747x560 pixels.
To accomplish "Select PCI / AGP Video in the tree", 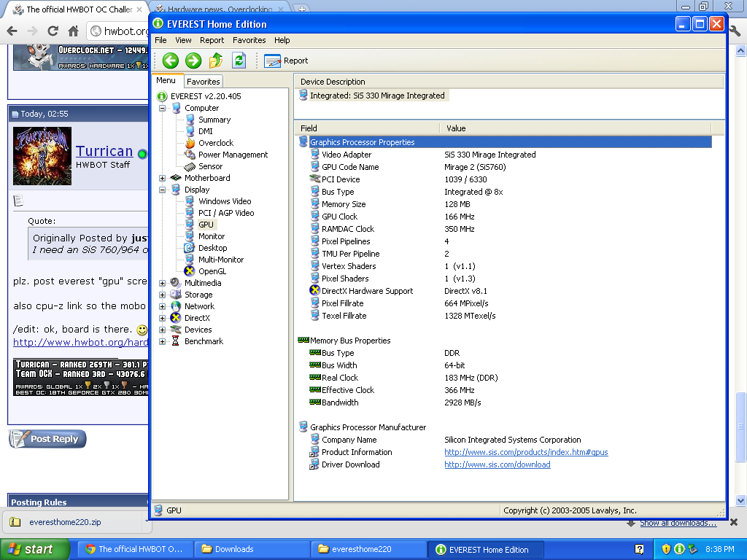I will click(x=226, y=213).
